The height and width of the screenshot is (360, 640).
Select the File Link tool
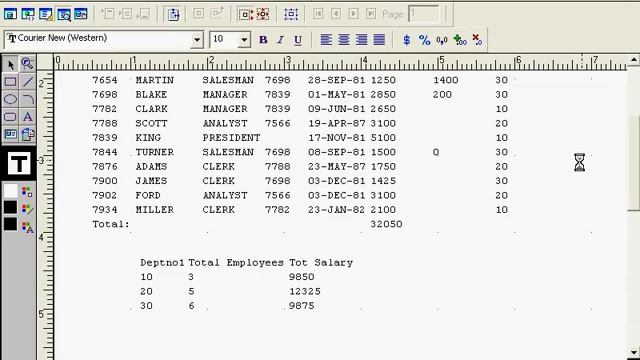click(27, 134)
